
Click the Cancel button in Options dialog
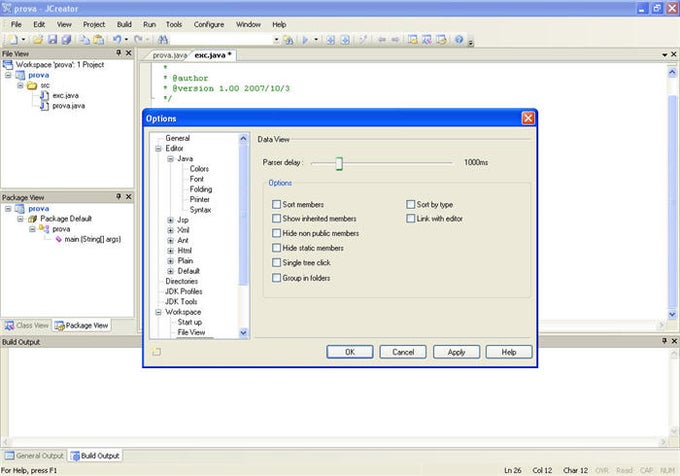[403, 352]
